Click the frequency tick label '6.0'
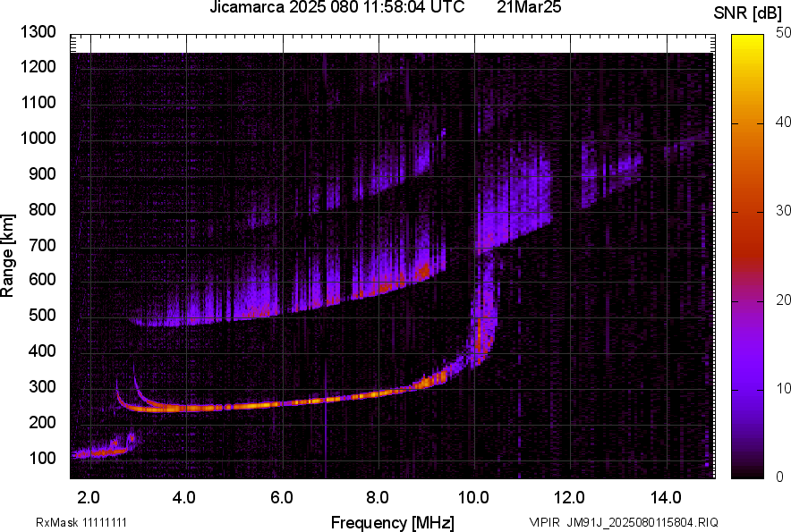Image resolution: width=791 pixels, height=532 pixels. [281, 498]
